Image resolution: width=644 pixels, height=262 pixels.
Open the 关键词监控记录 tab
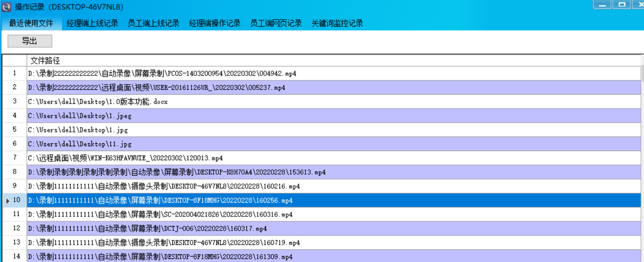(337, 23)
